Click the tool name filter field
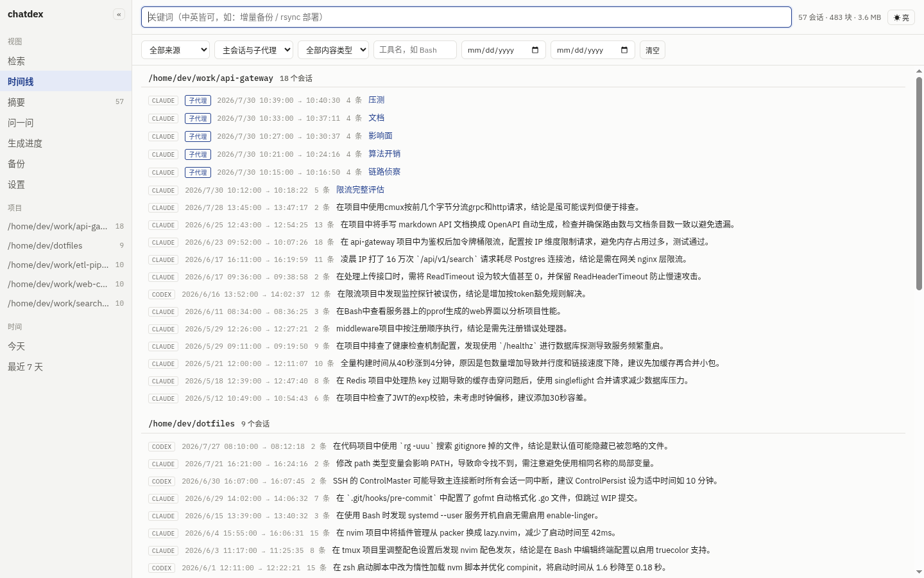924x578 pixels. 415,50
